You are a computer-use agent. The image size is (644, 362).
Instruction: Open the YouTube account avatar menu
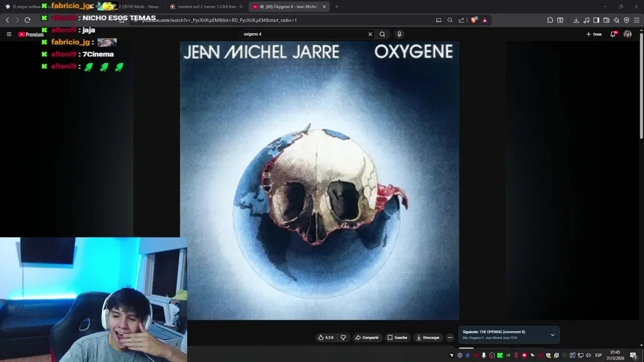pos(627,34)
